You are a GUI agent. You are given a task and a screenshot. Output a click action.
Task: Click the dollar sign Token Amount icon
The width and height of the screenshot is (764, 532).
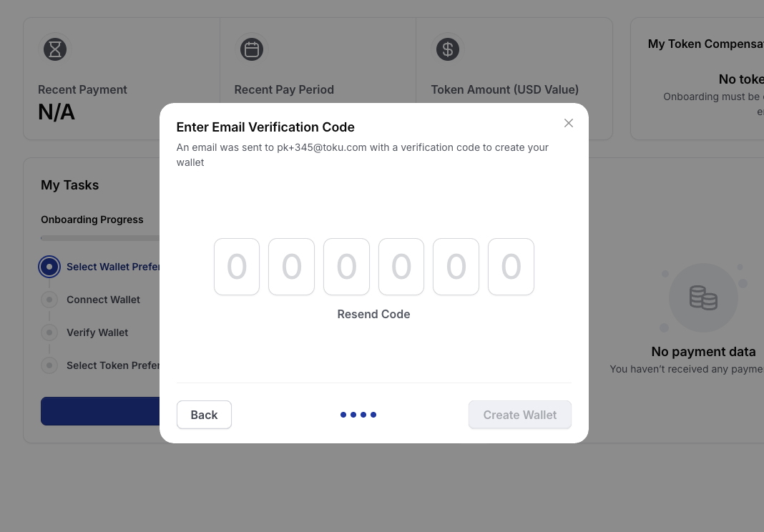tap(448, 49)
